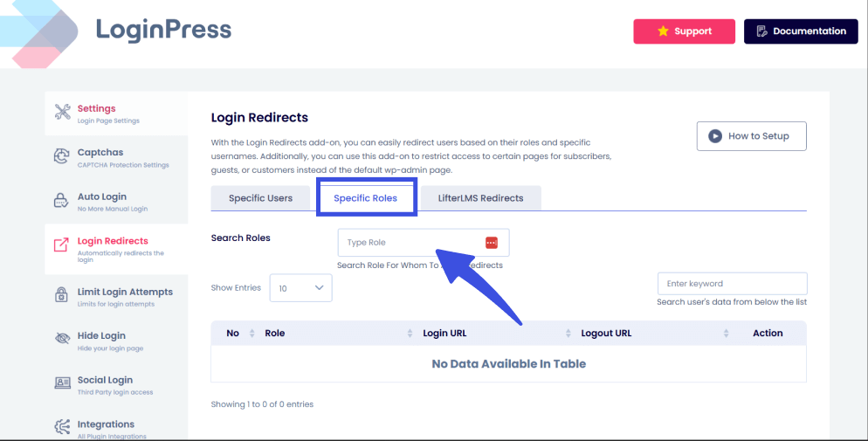Screen dimensions: 868x441
Task: Click the Settings wrench icon in sidebar
Action: click(63, 112)
